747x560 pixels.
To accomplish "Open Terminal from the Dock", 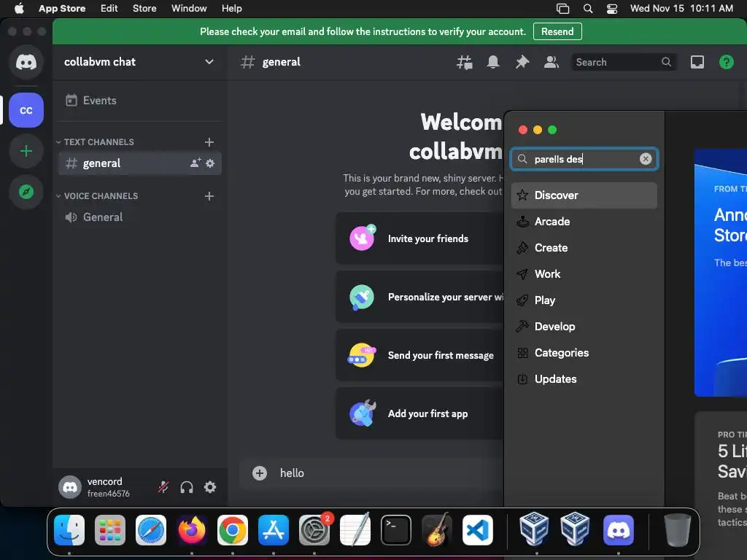I will coord(396,530).
